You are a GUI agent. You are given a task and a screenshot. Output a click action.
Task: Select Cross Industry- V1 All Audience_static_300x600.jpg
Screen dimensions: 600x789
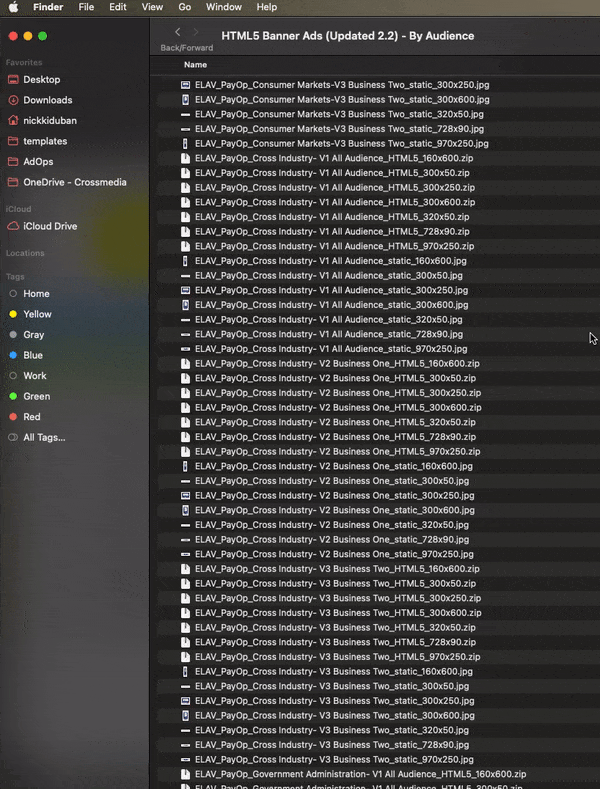pyautogui.click(x=331, y=305)
